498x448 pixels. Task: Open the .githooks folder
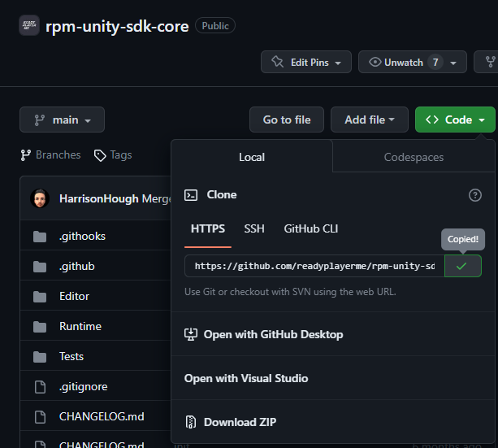pos(82,237)
